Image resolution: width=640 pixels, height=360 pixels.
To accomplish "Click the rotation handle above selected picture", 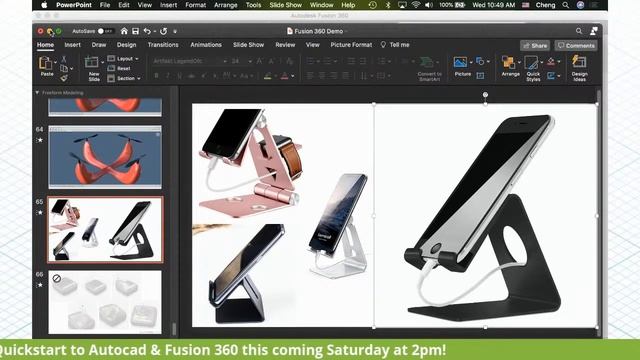I will [x=485, y=95].
